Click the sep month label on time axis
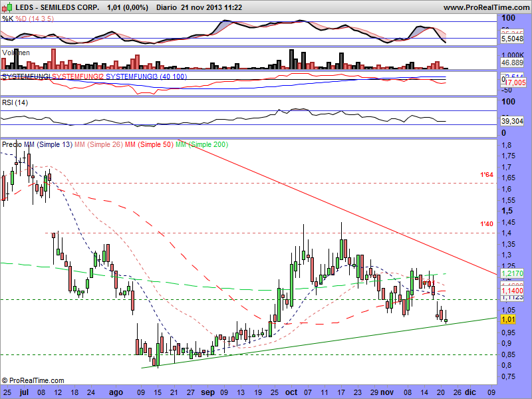 click(207, 392)
